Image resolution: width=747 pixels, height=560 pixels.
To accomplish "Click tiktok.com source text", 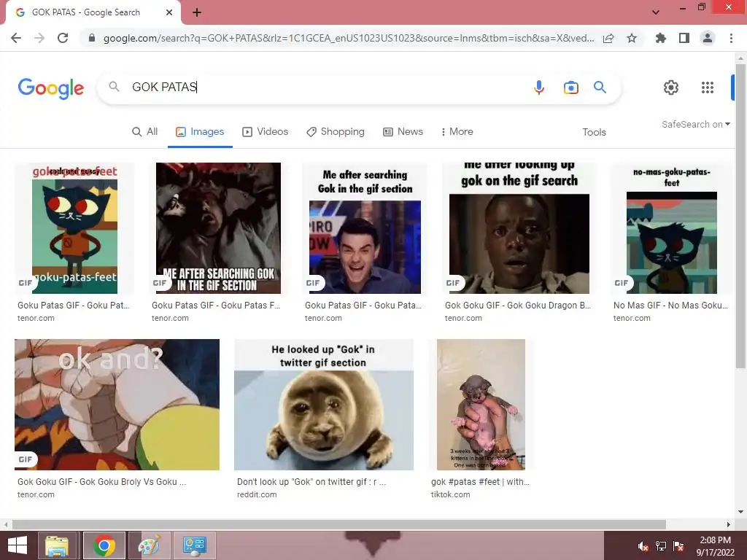I will pos(450,495).
